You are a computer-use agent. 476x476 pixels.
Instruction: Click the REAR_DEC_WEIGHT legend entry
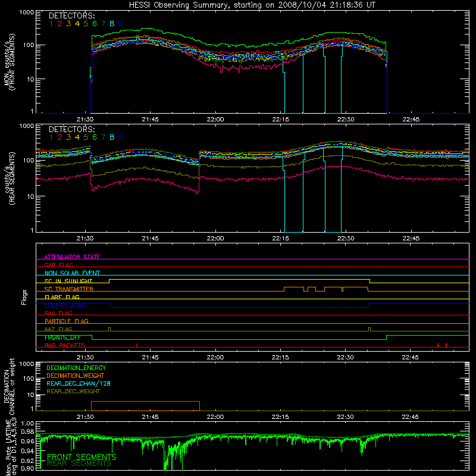(x=73, y=392)
